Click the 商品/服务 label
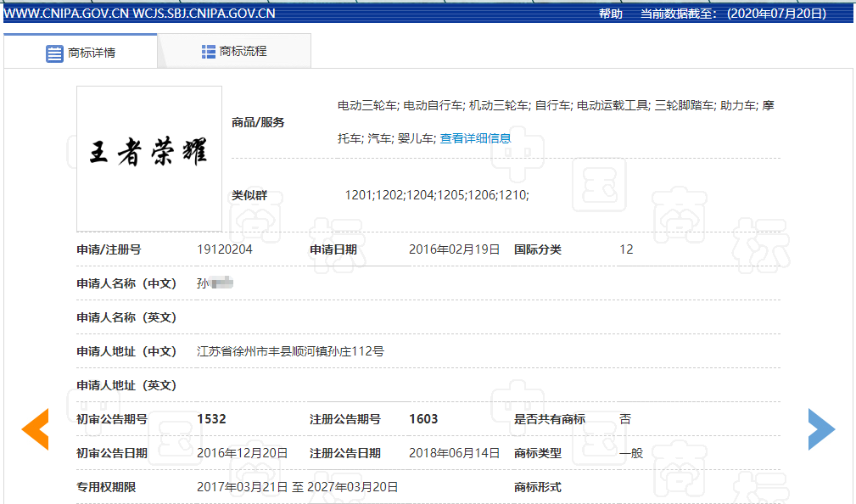Screen dimensions: 856x504 258,122
